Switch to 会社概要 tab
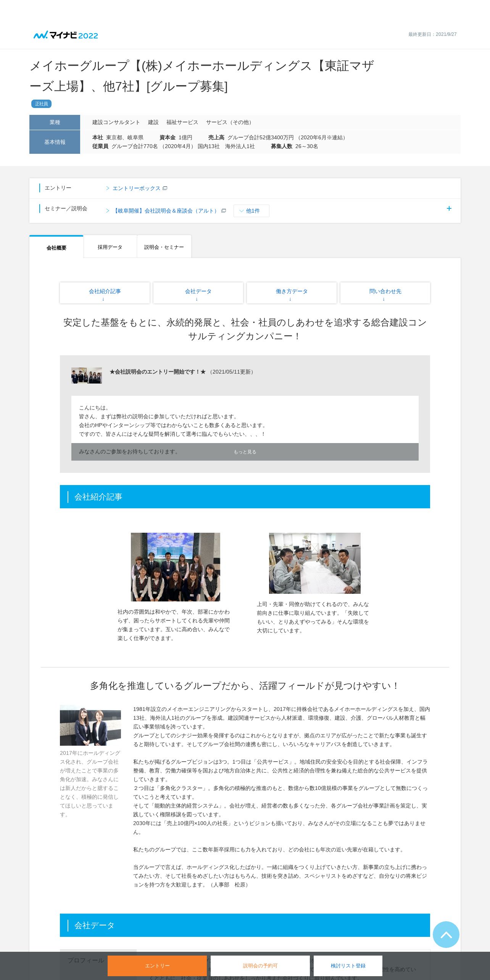The image size is (490, 980). 56,247
